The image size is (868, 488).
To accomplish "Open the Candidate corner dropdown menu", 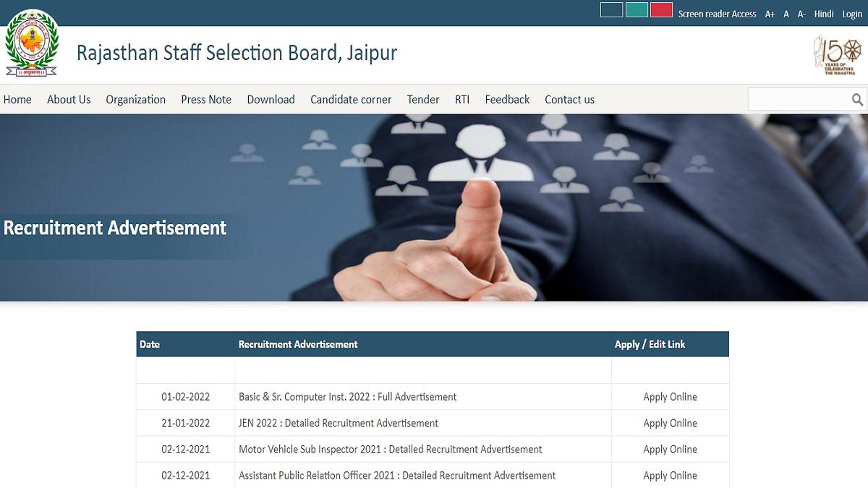I will click(x=351, y=99).
